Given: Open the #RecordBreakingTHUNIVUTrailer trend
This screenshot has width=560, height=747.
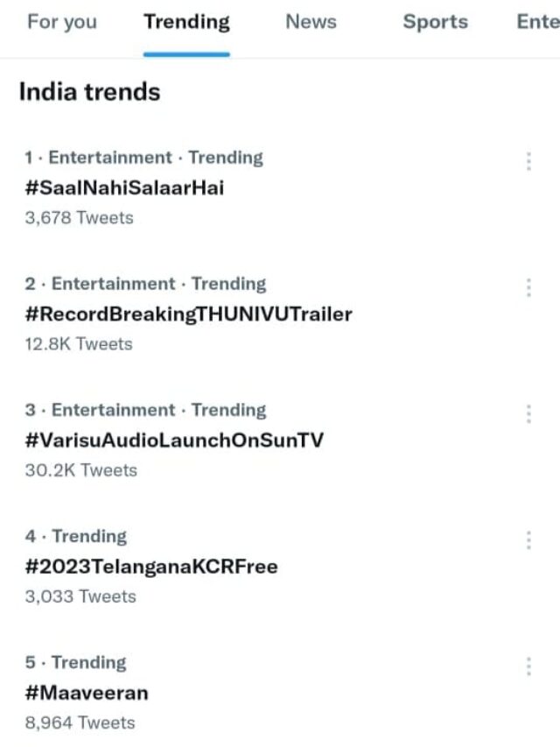Looking at the screenshot, I should pyautogui.click(x=189, y=314).
